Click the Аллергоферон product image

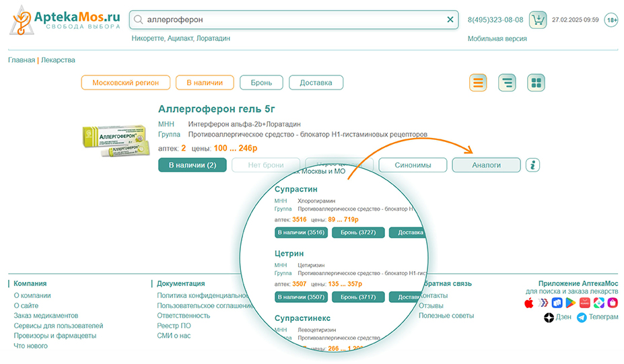tap(113, 142)
